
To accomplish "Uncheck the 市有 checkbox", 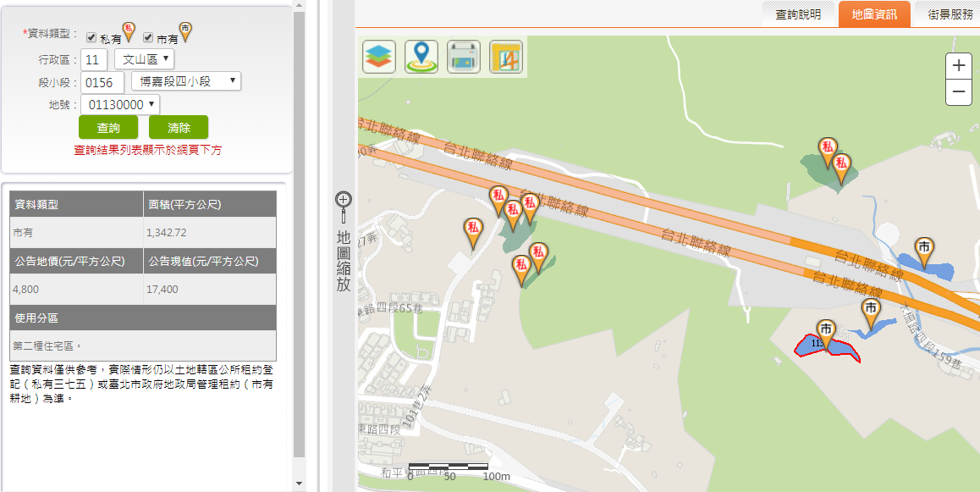I will tap(148, 37).
